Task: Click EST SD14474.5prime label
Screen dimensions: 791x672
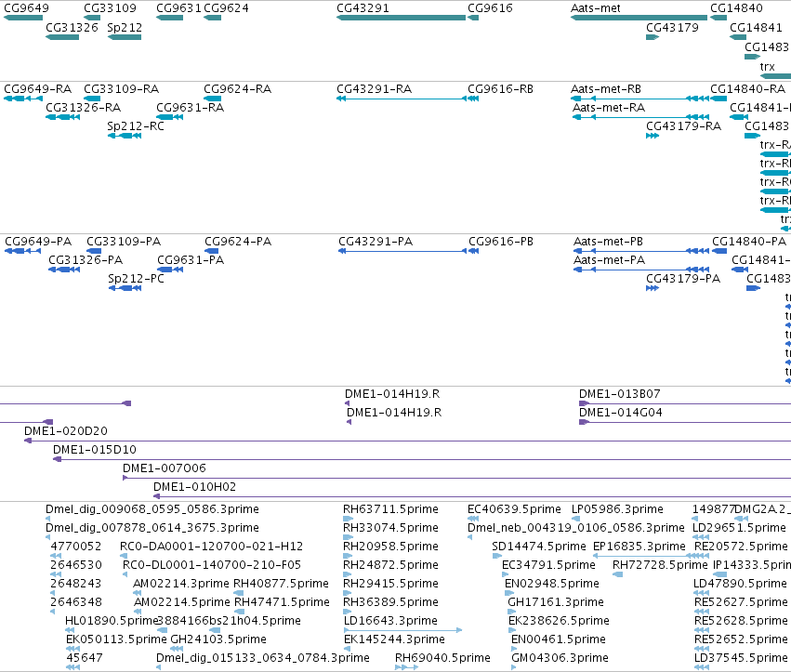Action: pyautogui.click(x=539, y=547)
